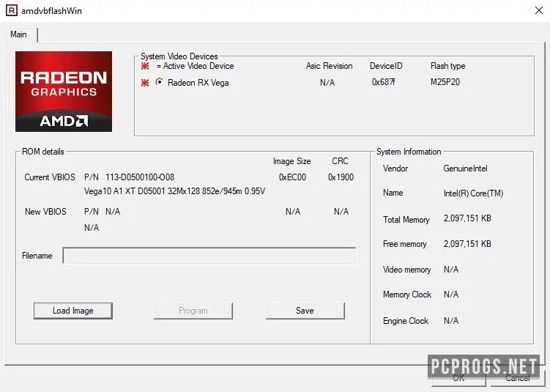Viewport: 550px width, 392px height.
Task: Select the Radeon RX Vega radio button
Action: [x=159, y=82]
